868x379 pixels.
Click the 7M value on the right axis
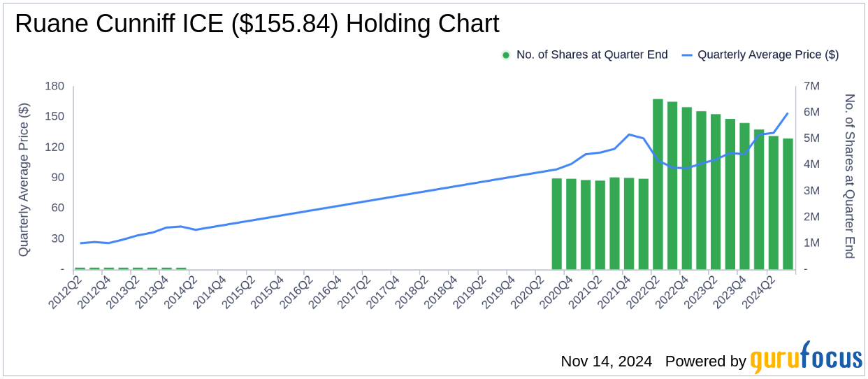click(813, 86)
